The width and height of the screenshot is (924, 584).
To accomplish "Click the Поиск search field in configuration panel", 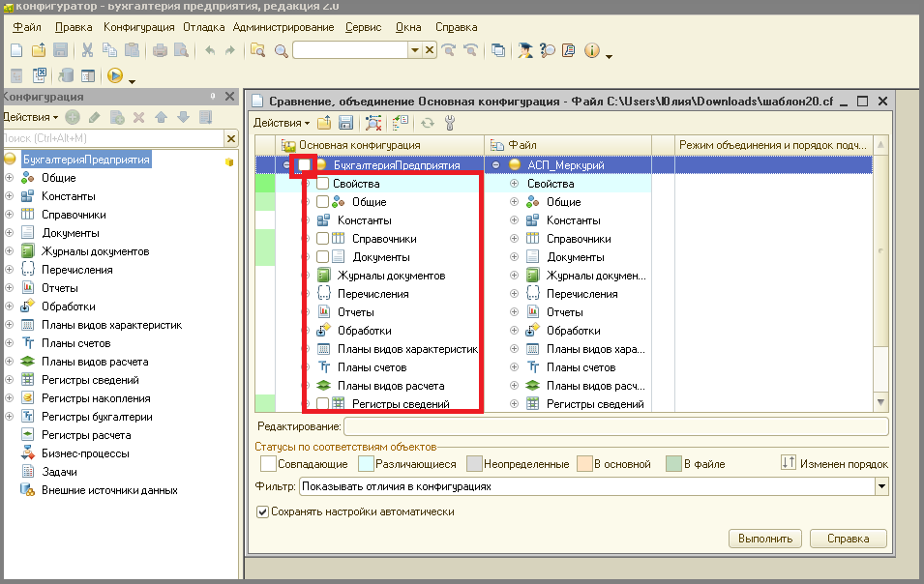I will point(113,138).
